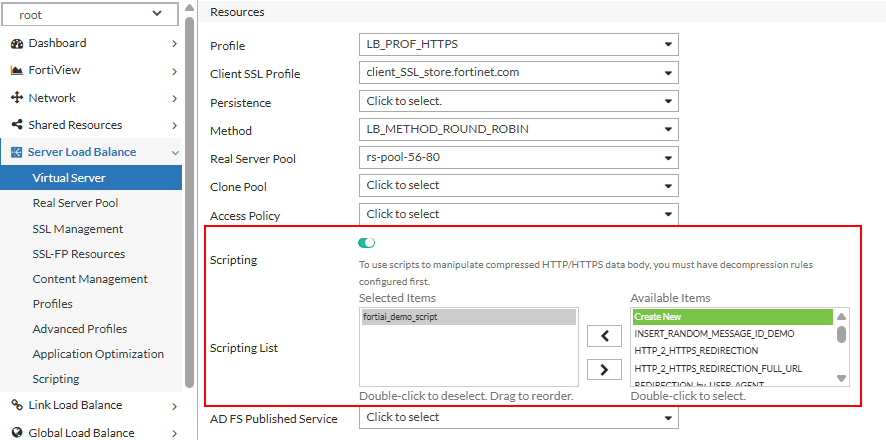Click the Dashboard gauge icon
The height and width of the screenshot is (440, 886).
tap(17, 44)
